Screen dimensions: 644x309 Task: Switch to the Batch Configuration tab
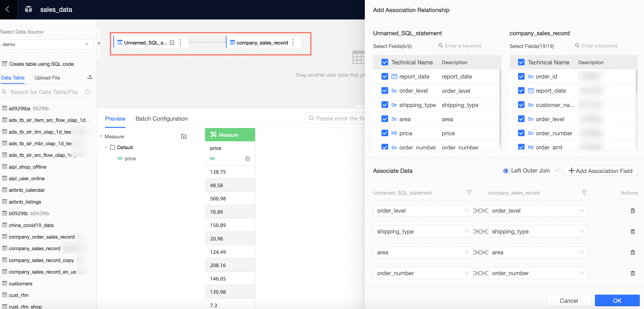162,119
